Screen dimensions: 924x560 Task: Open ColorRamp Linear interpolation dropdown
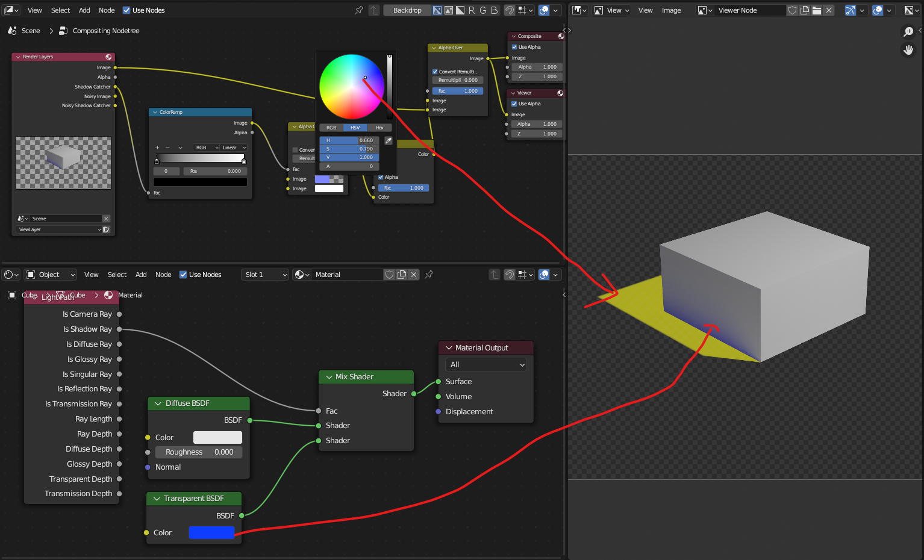(x=234, y=148)
